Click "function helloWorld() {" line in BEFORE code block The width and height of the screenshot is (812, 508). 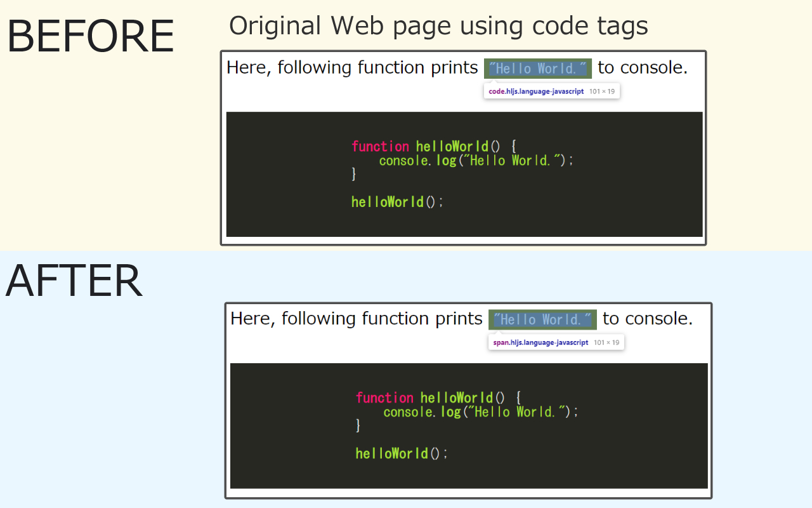(x=435, y=147)
